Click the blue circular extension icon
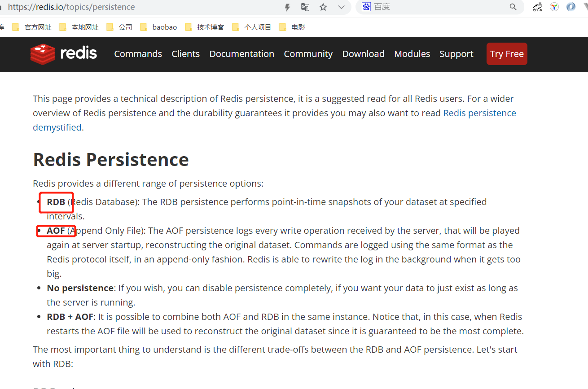The image size is (588, 389). point(571,7)
